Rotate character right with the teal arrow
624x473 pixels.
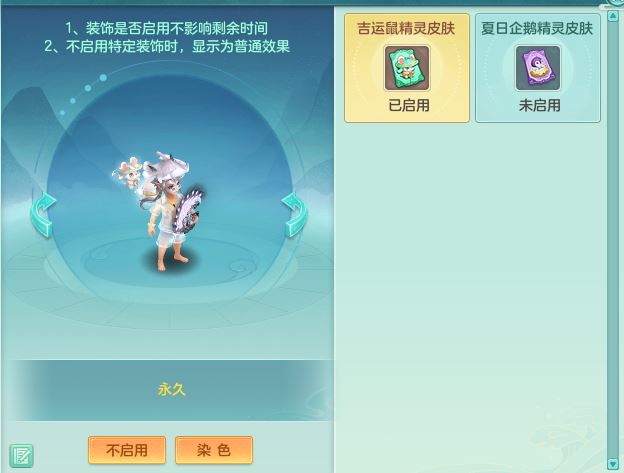click(x=294, y=215)
